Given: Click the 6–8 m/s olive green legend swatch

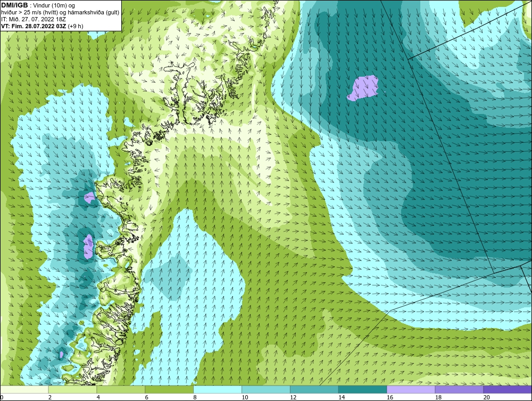Looking at the screenshot, I should pyautogui.click(x=169, y=389).
